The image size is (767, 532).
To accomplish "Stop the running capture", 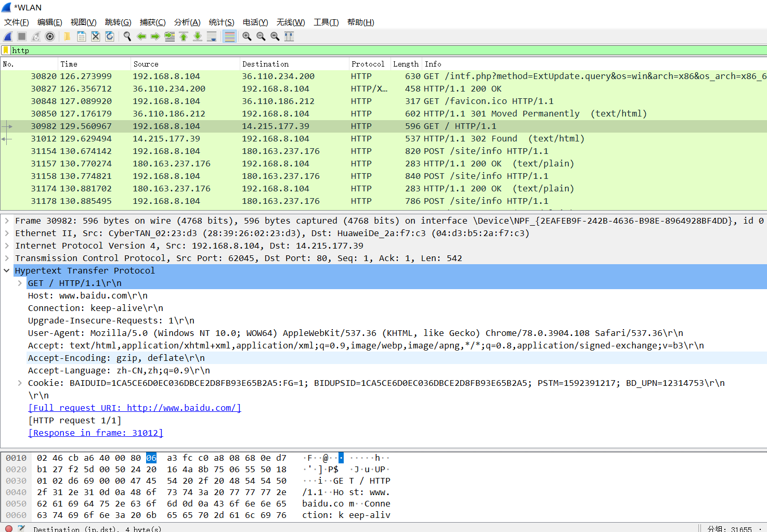I will point(22,36).
